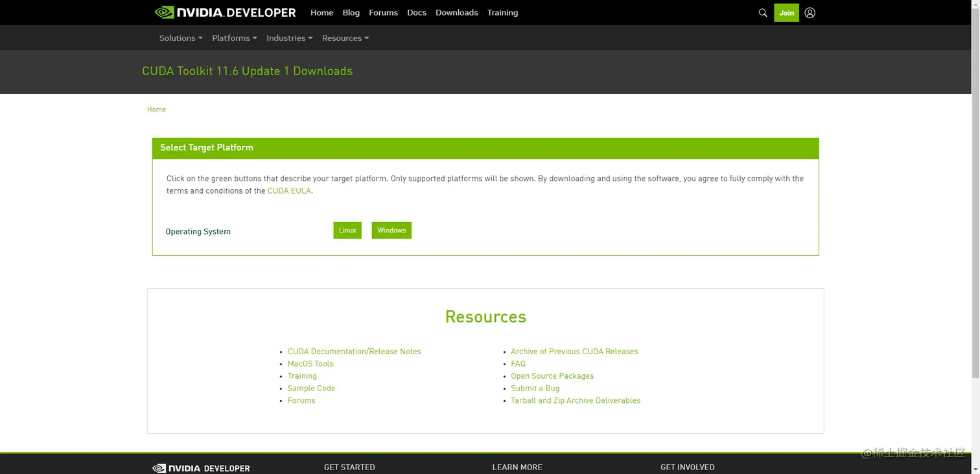Click CUDA Toolkit 11.6 Update 1 Downloads title
Image resolution: width=980 pixels, height=474 pixels.
coord(248,71)
